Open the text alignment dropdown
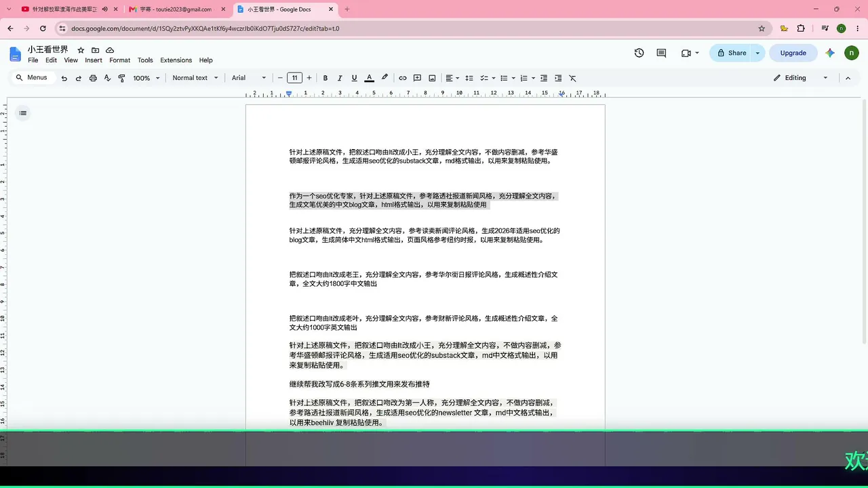 (x=452, y=78)
